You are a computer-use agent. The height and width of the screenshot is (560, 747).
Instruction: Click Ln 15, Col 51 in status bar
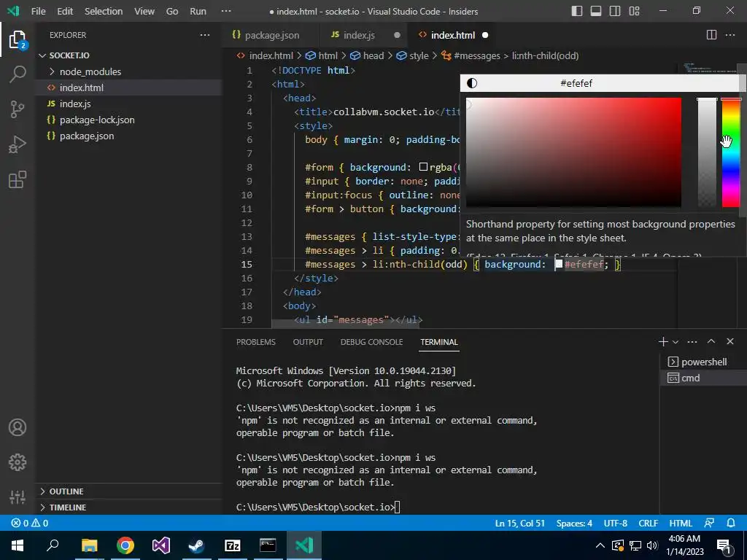[x=519, y=523]
